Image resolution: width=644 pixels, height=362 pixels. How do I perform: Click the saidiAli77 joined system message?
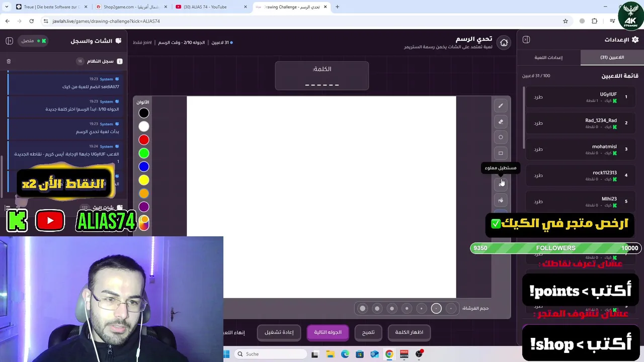click(65, 83)
